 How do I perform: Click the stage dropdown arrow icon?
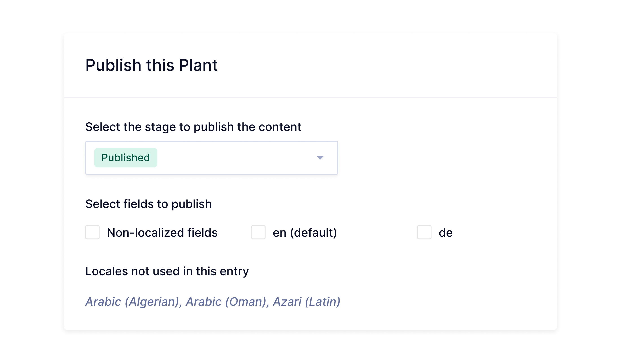pos(320,158)
